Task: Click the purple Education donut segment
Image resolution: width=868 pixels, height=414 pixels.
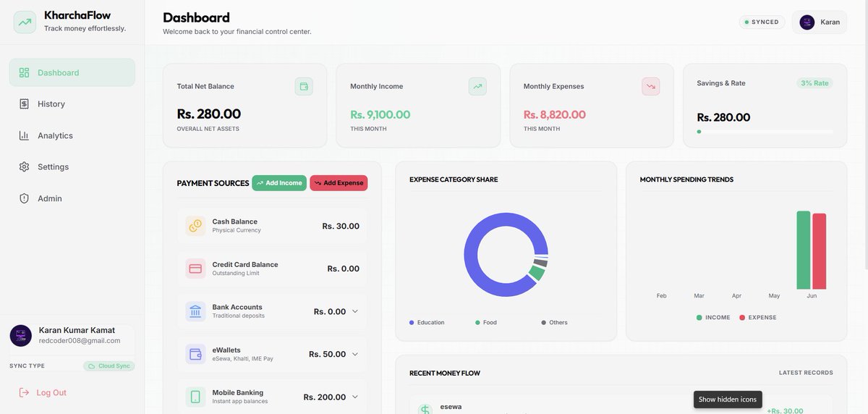Action: [472, 255]
